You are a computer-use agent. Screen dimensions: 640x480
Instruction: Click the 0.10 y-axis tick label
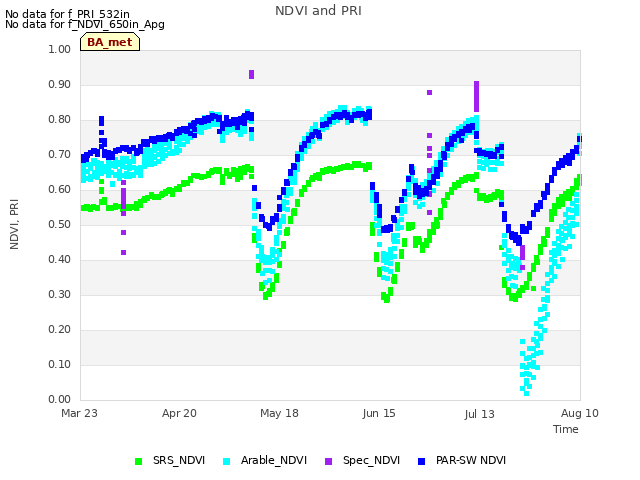[60, 364]
